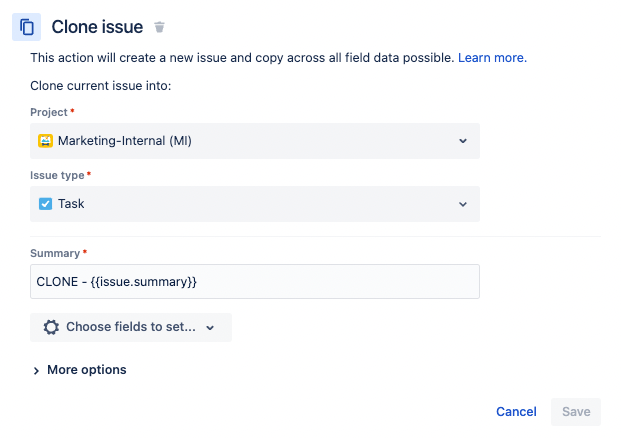Open the Issue type dropdown chevron
The image size is (621, 438).
[x=463, y=204]
